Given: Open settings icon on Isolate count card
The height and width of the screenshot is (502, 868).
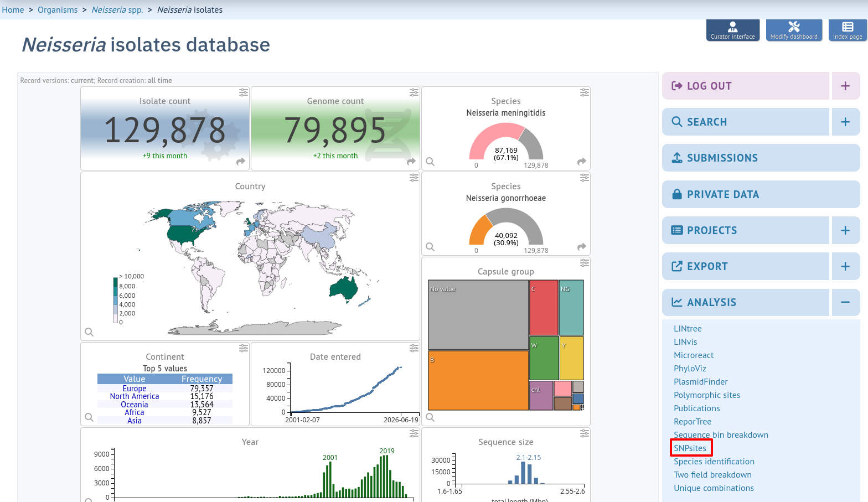Looking at the screenshot, I should pyautogui.click(x=244, y=92).
